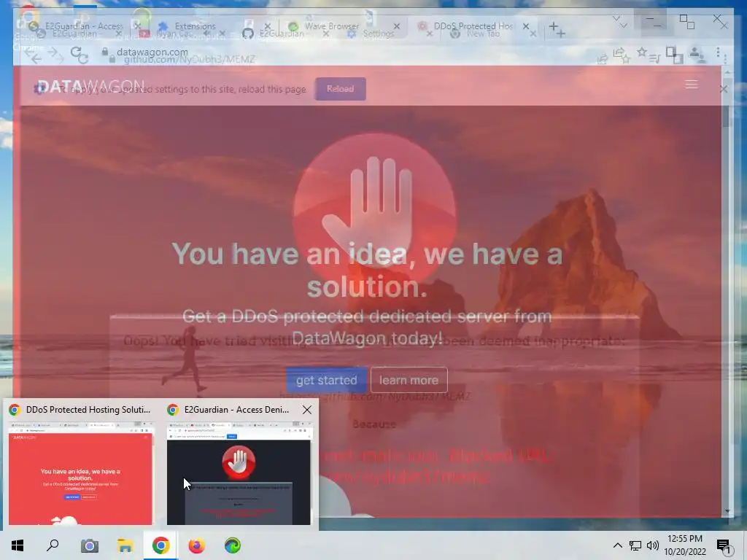Close the E2Guardian preview thumbnail
Image resolution: width=747 pixels, height=560 pixels.
pyautogui.click(x=307, y=410)
